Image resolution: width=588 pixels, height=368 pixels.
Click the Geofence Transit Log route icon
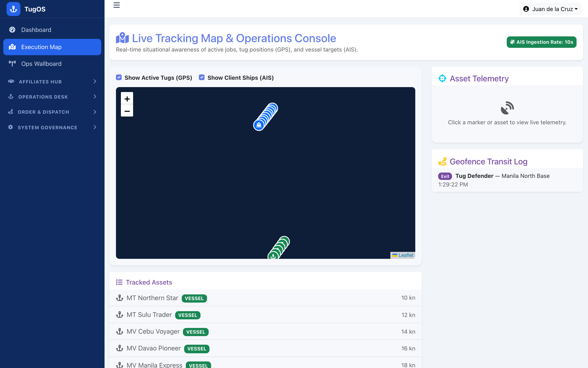(x=442, y=161)
